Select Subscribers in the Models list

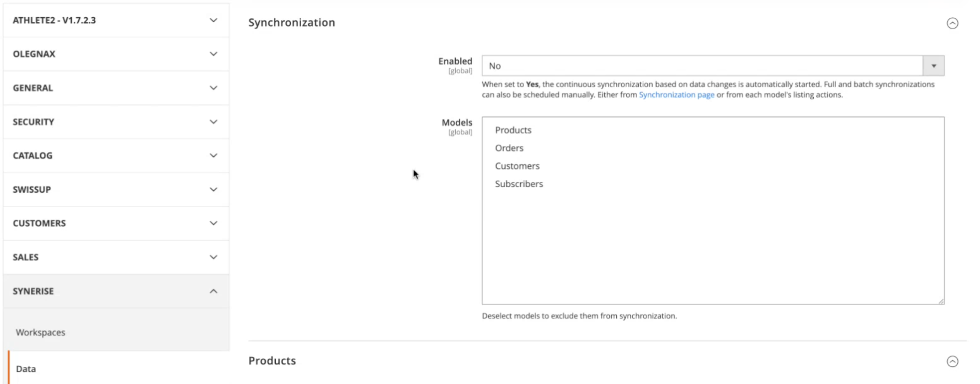(x=519, y=184)
